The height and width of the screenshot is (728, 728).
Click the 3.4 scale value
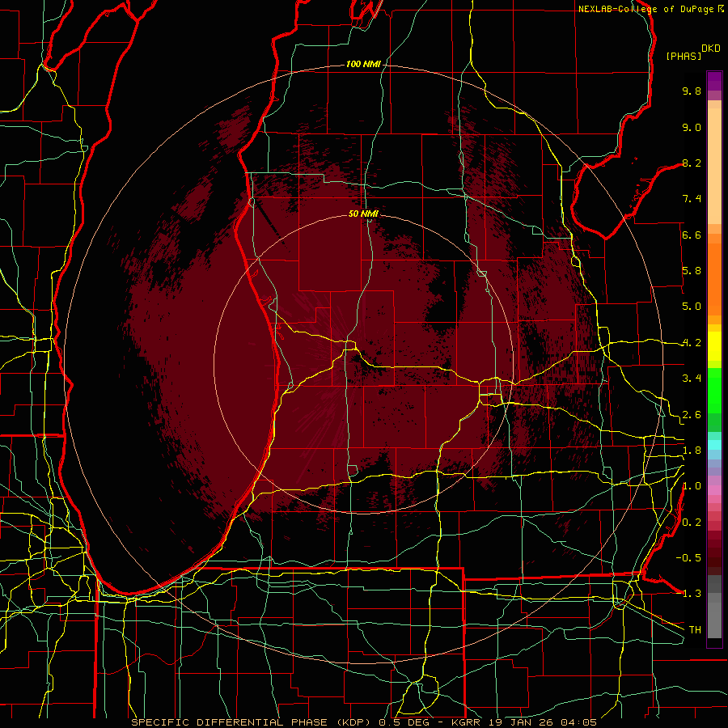(x=692, y=379)
